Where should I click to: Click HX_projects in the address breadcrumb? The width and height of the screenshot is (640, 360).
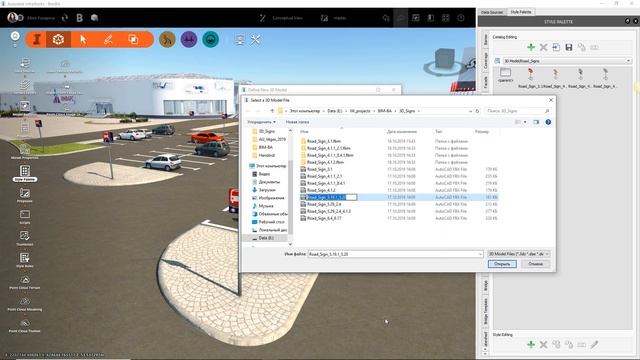[360, 111]
